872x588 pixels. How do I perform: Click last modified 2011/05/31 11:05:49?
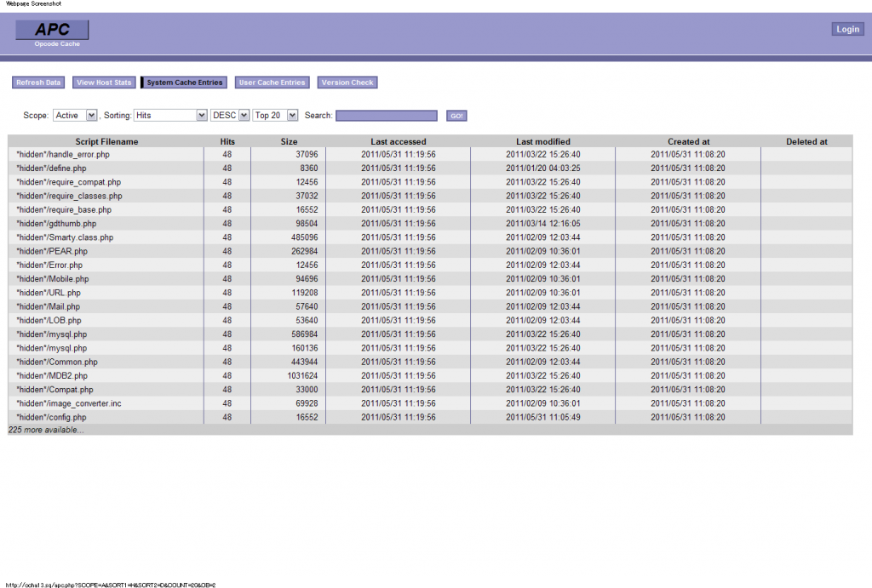pyautogui.click(x=542, y=417)
